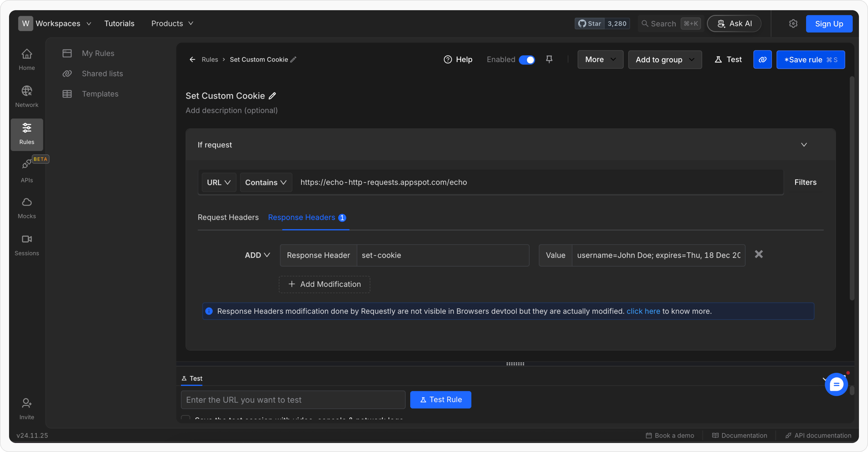Click the test URL input field
Viewport: 868px width, 452px height.
point(293,400)
